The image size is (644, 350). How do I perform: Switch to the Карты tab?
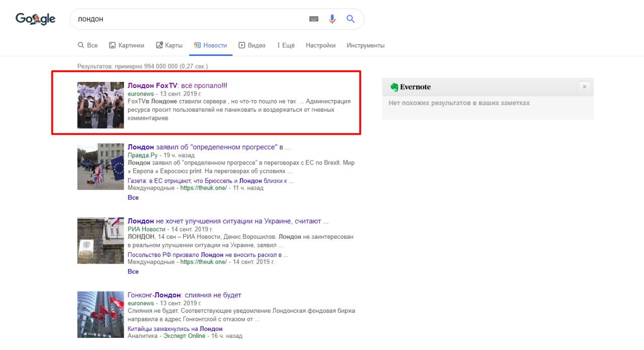click(170, 45)
